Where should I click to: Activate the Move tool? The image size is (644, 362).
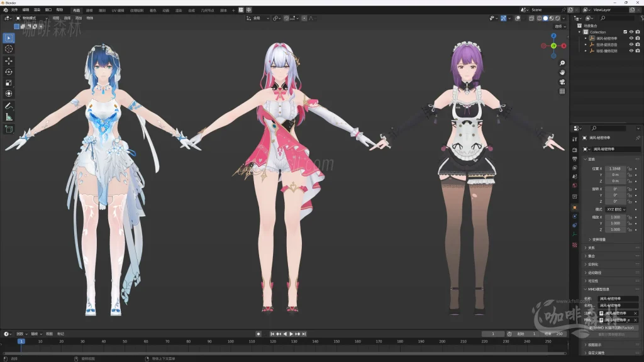[9, 61]
